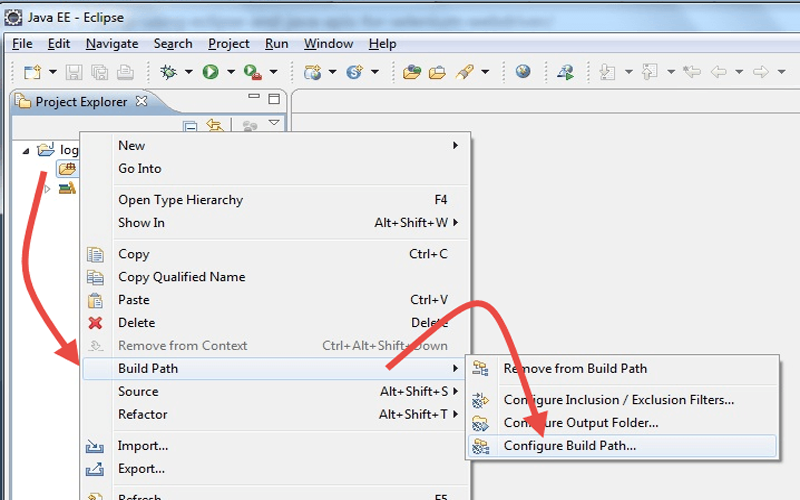Viewport: 800px width, 500px height.
Task: Click the Save toolbar icon
Action: pyautogui.click(x=74, y=72)
